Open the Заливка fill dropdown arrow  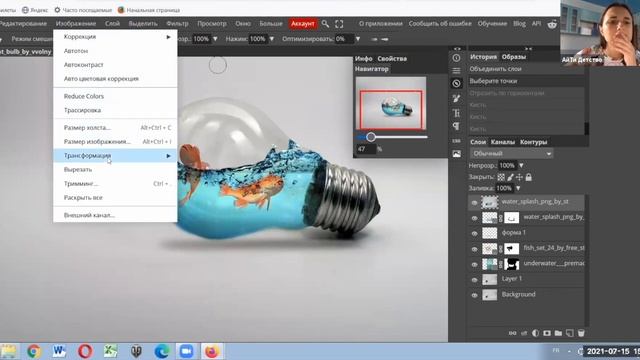tap(518, 188)
